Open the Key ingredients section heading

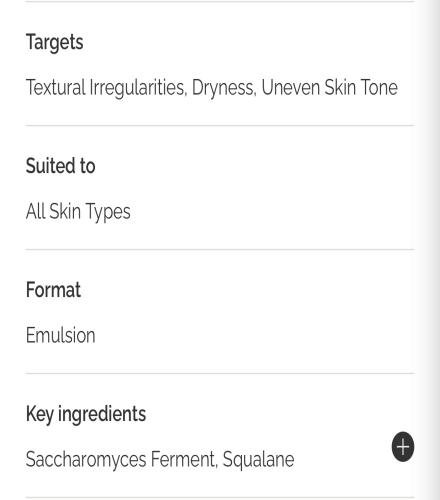[x=86, y=415]
